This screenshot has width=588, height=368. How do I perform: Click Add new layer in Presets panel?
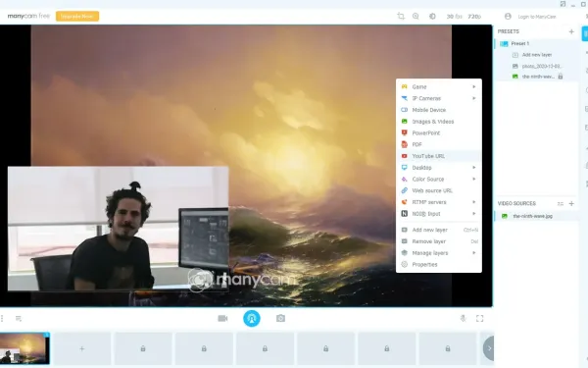click(x=537, y=55)
